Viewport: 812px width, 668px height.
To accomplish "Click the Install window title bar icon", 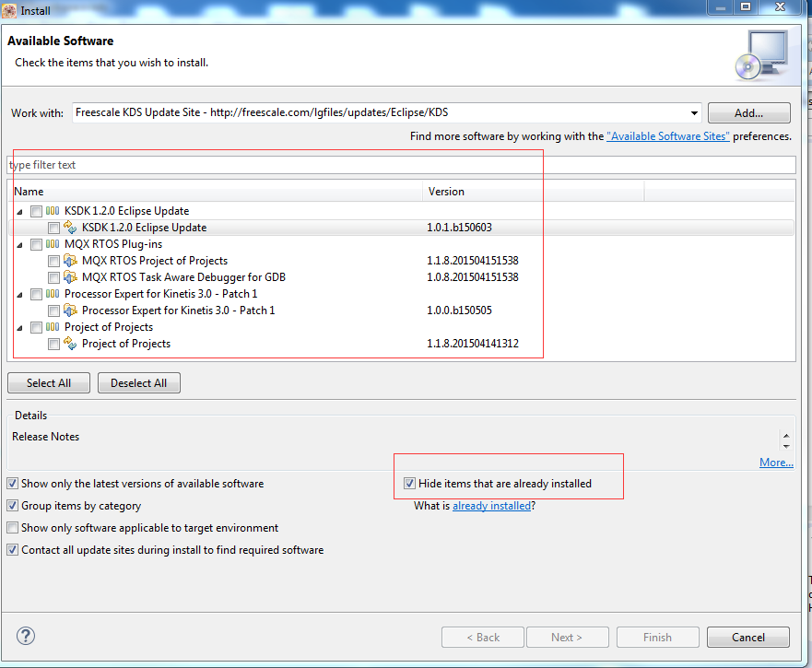I will click(9, 10).
